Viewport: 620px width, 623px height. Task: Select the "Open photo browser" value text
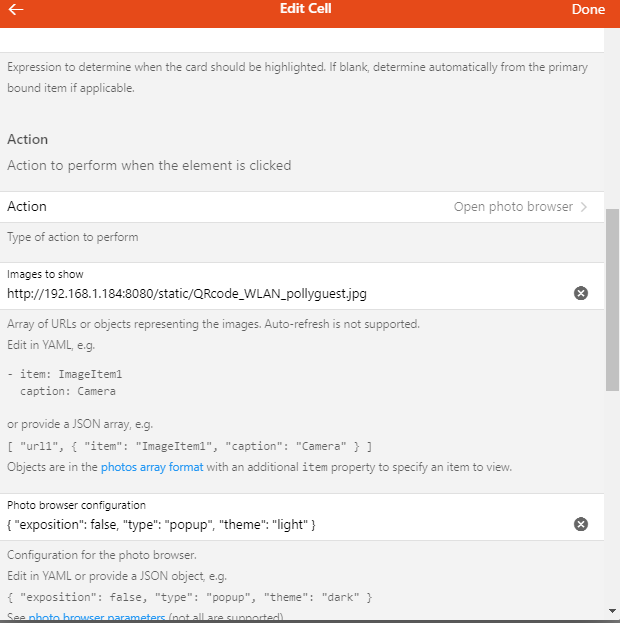point(513,207)
